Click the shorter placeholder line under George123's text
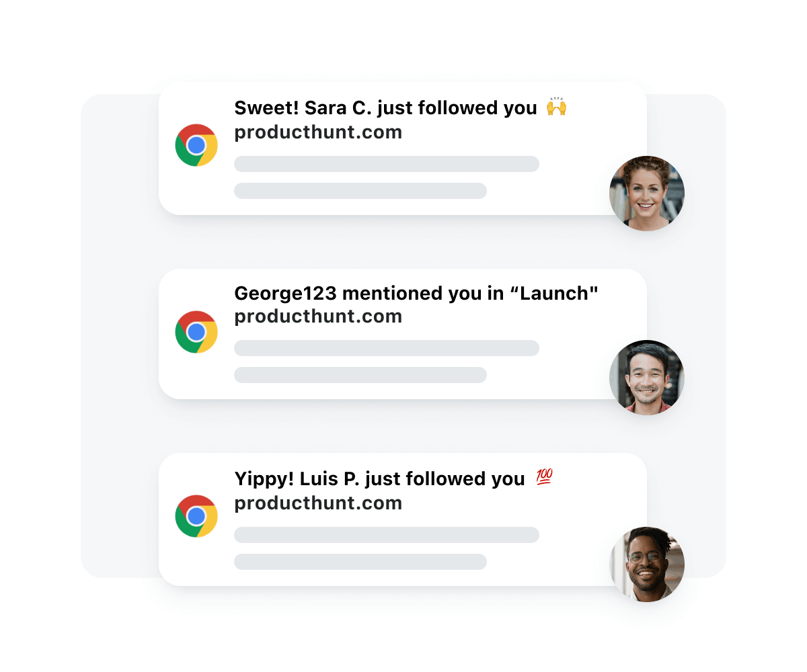 coord(360,375)
